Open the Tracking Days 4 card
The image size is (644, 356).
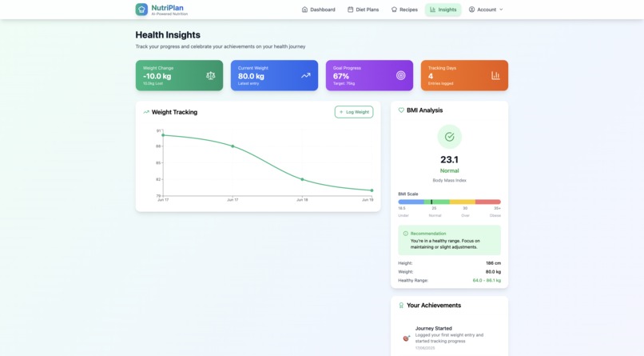pyautogui.click(x=464, y=75)
